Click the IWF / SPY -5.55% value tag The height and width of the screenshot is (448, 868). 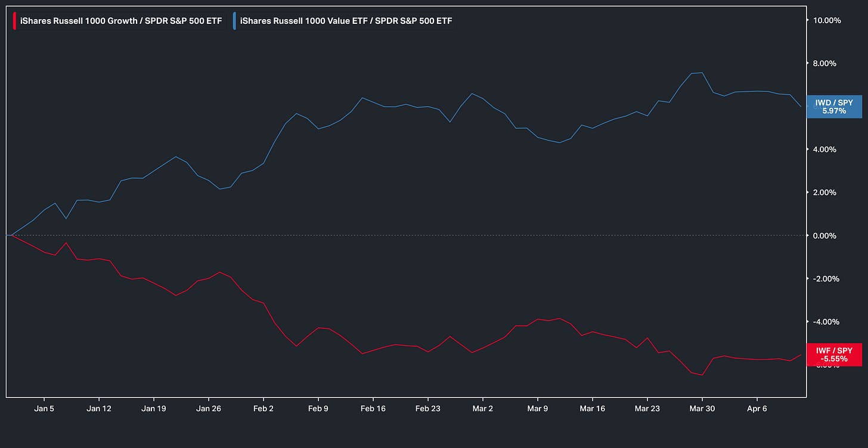[834, 355]
